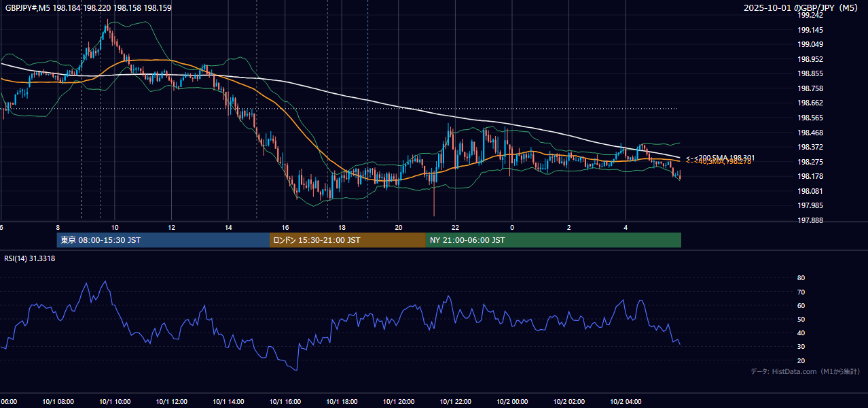Click the RSI(14) 31.3318 indicator label
Screen dimensions: 868x408
pyautogui.click(x=30, y=258)
